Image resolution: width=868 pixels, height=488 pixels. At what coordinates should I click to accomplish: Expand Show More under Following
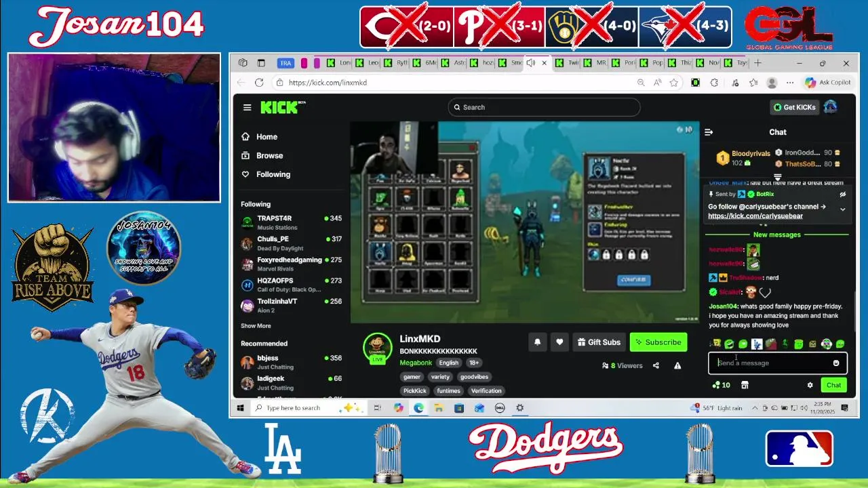point(256,326)
